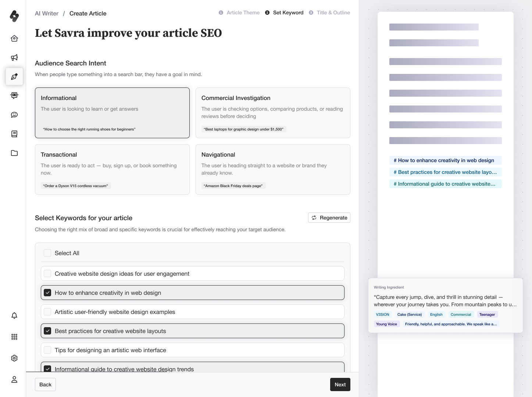532x397 pixels.
Task: Click the '# Best practices for creative' preview tag
Action: point(445,172)
